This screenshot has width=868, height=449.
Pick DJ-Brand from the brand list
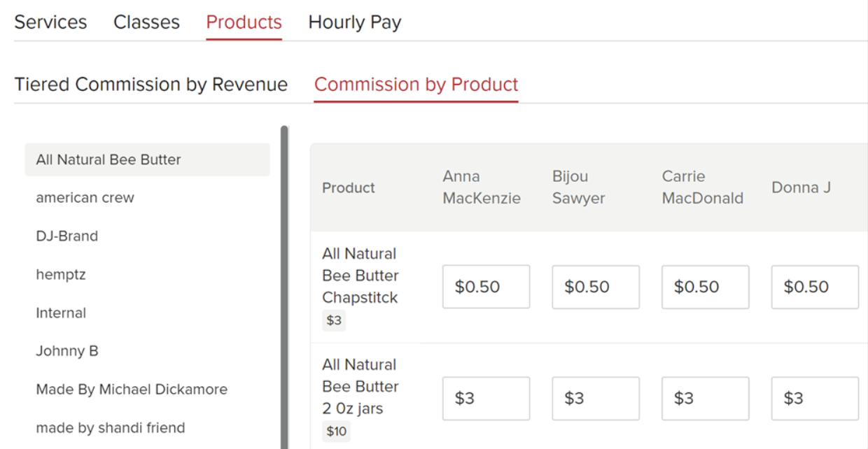tap(67, 236)
